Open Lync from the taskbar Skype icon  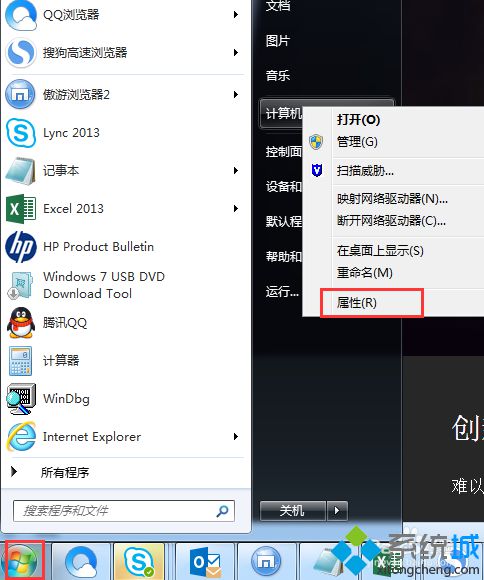[x=139, y=562]
